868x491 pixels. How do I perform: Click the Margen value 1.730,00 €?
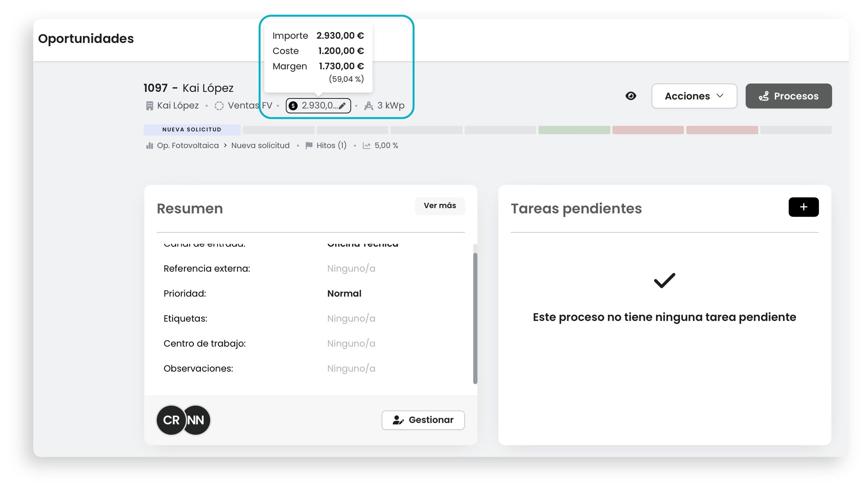point(341,66)
